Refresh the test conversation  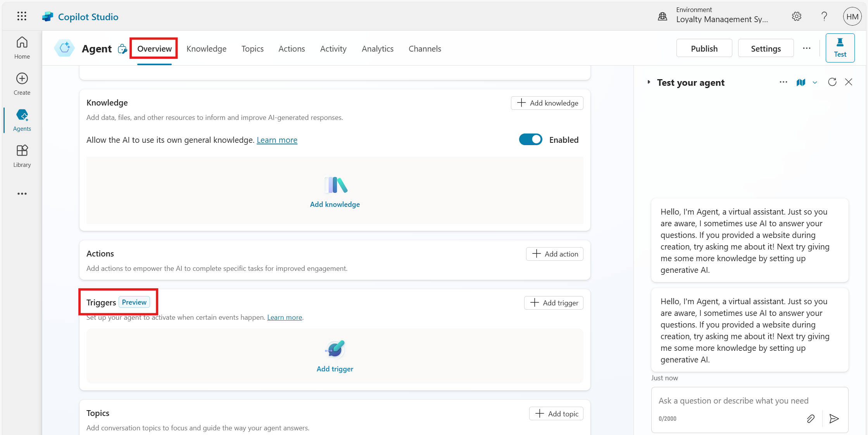832,82
